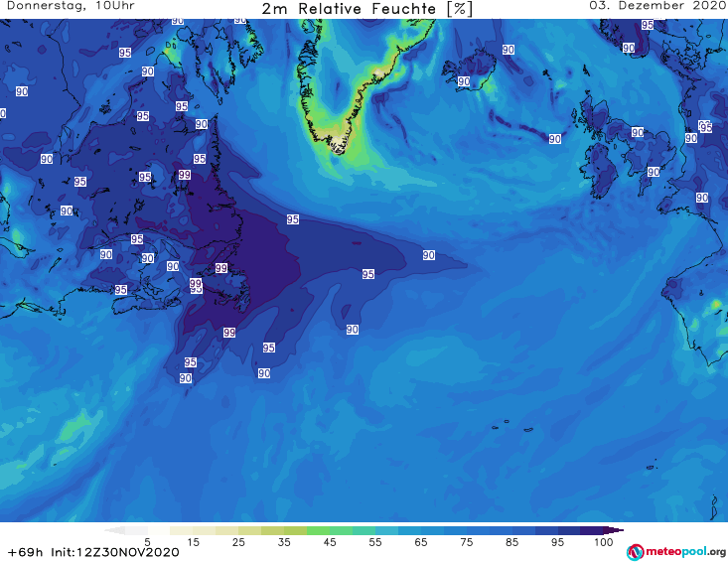Click the '+69h' forecast hour text
Viewport: 728px width, 562px height.
point(26,552)
